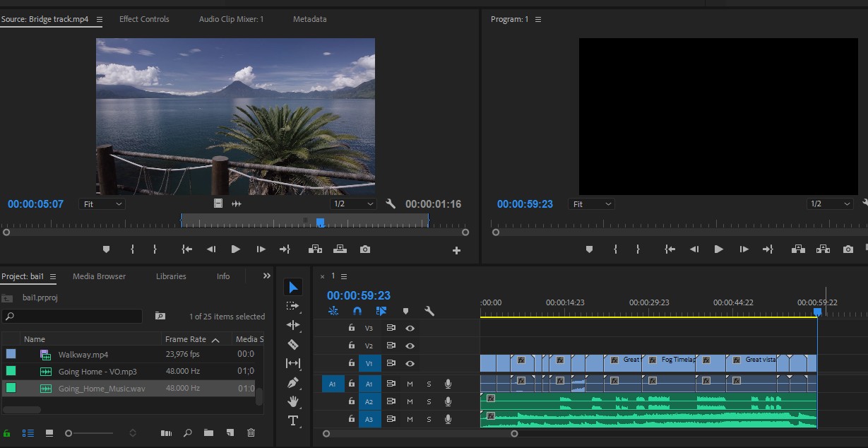Screen dimensions: 868x448
Task: Delete the selected project item with trash icon
Action: tap(251, 432)
